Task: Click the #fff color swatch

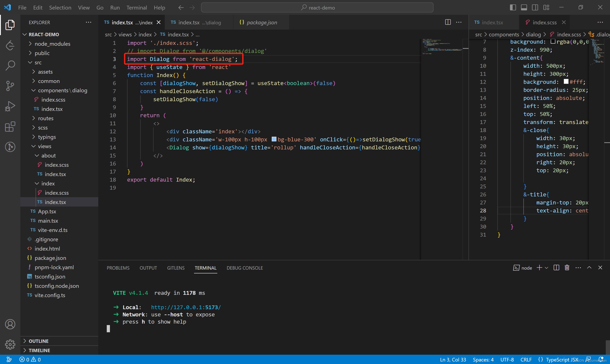Action: 566,81
